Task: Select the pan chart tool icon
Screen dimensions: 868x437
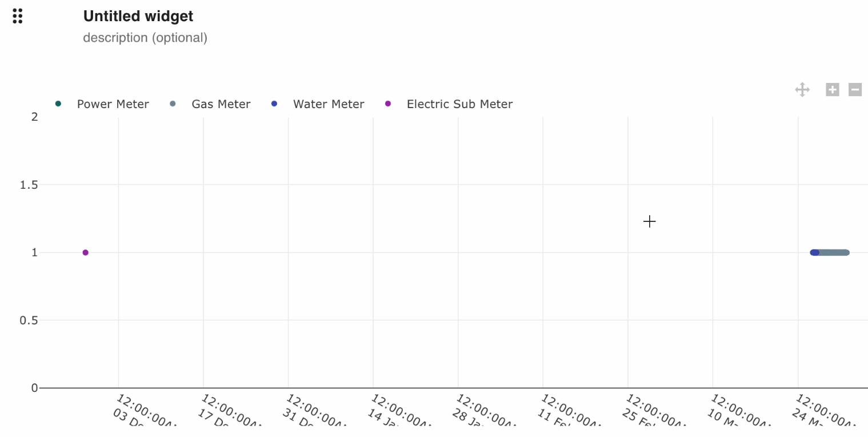Action: point(802,90)
